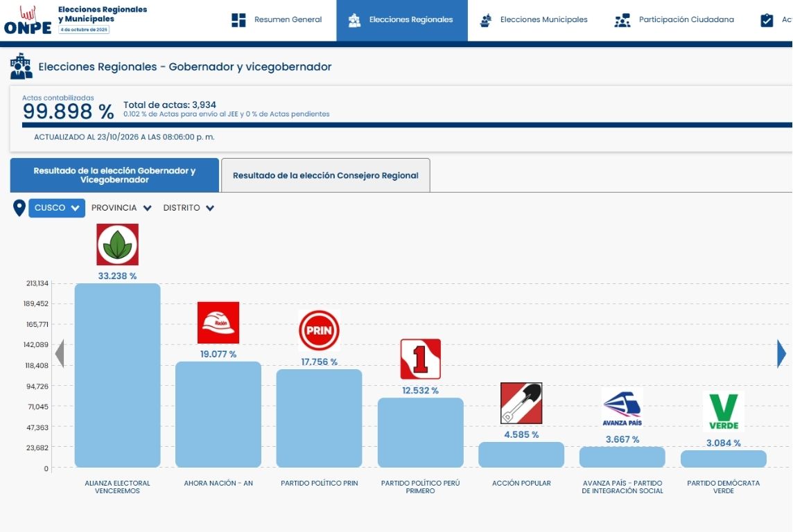Click the PARTIDO POLÍTICO PERÚ PRIMERO label

pyautogui.click(x=420, y=486)
